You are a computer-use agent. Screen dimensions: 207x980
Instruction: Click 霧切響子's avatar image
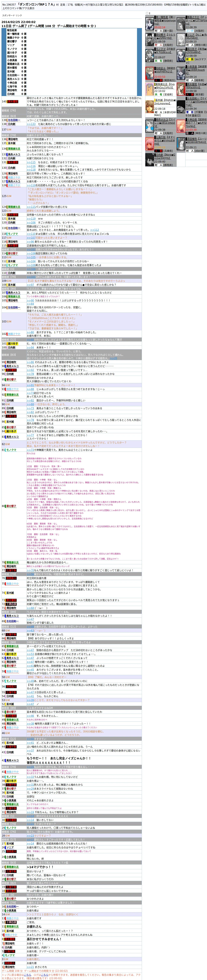pos(149,40)
